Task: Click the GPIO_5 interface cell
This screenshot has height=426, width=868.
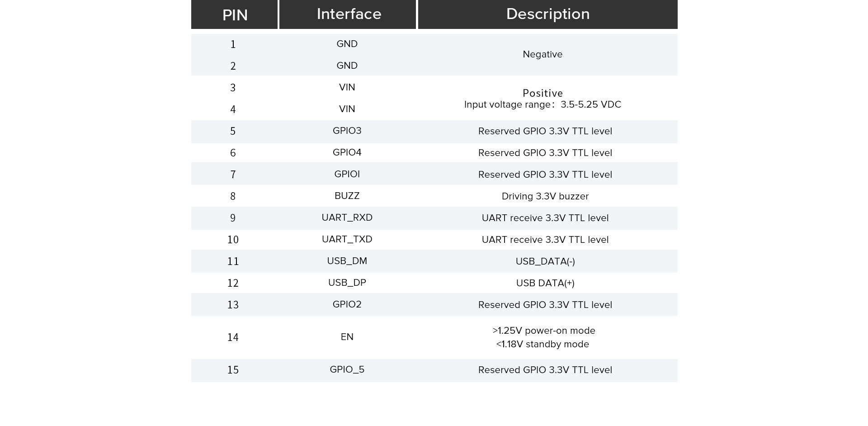Action: (x=347, y=369)
